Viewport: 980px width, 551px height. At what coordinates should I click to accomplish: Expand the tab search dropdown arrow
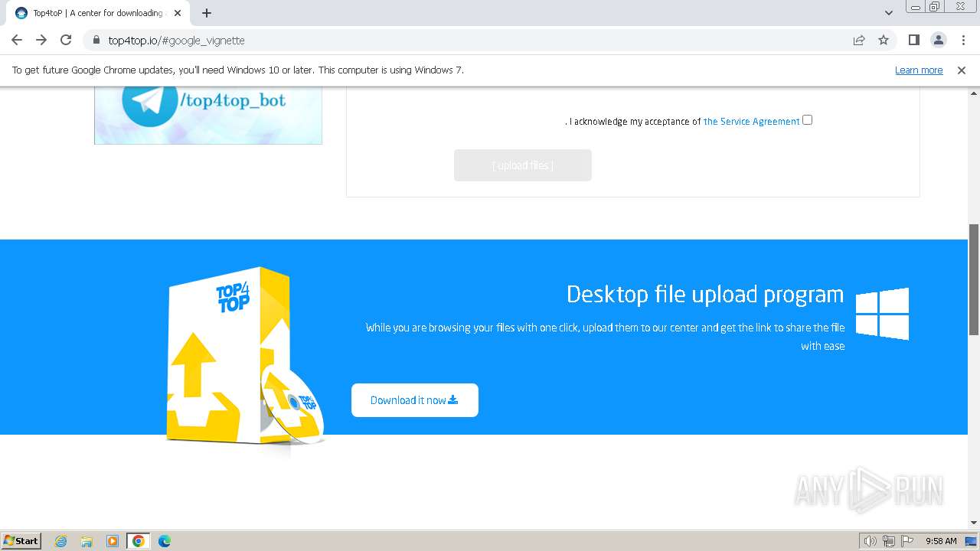(x=889, y=13)
